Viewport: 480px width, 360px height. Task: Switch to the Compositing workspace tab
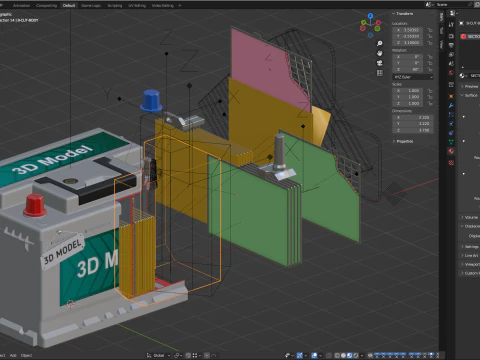[x=46, y=6]
